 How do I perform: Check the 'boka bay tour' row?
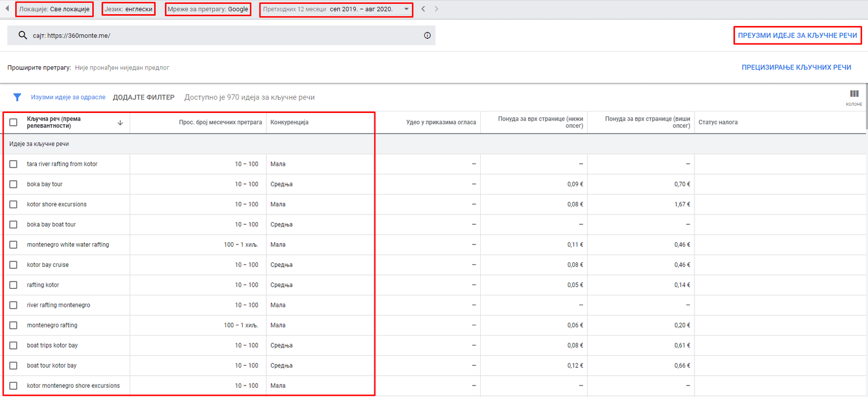tap(14, 184)
